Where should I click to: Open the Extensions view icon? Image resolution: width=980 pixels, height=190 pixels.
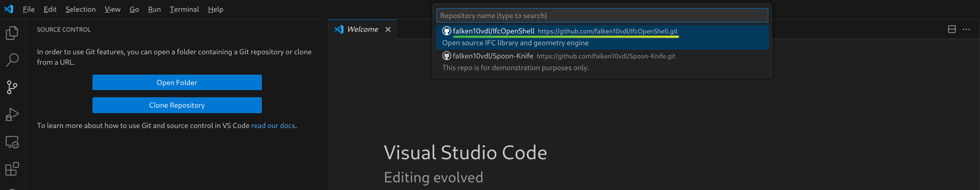(x=12, y=169)
